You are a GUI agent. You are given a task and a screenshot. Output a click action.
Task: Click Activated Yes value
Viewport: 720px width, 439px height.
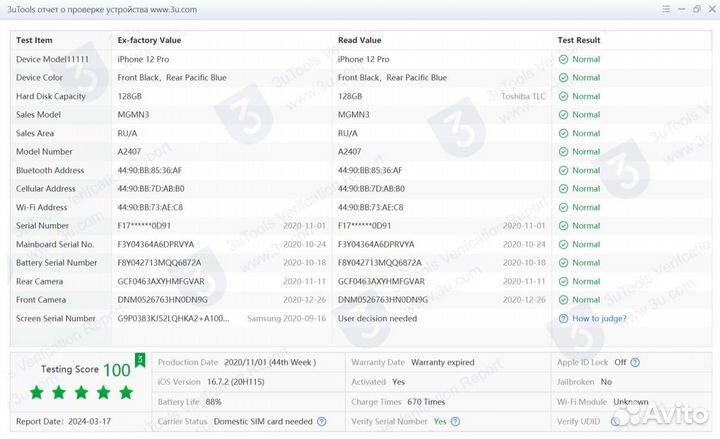[x=398, y=382]
